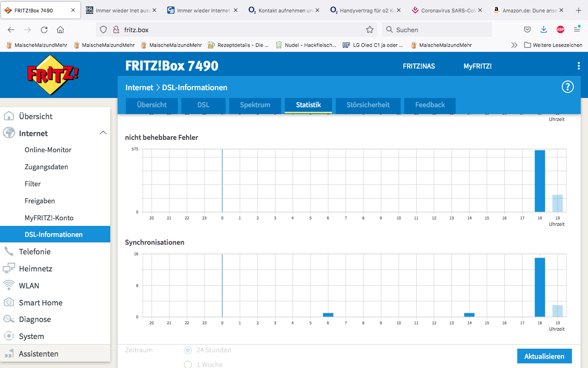The width and height of the screenshot is (588, 368).
Task: Switch to the Spektrum tab
Action: (x=255, y=105)
